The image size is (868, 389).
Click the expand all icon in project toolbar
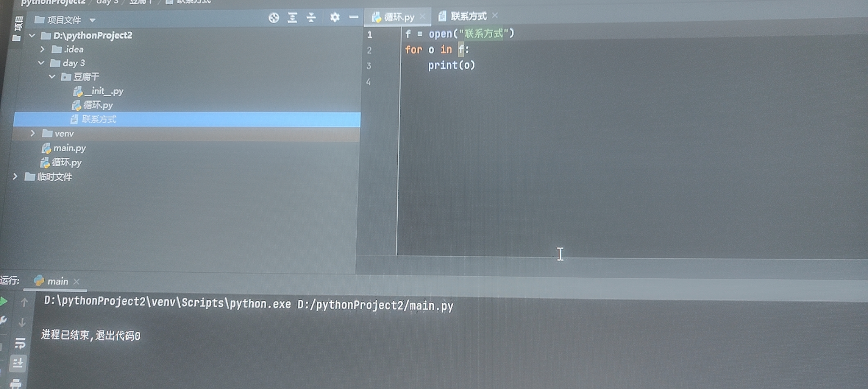click(292, 18)
